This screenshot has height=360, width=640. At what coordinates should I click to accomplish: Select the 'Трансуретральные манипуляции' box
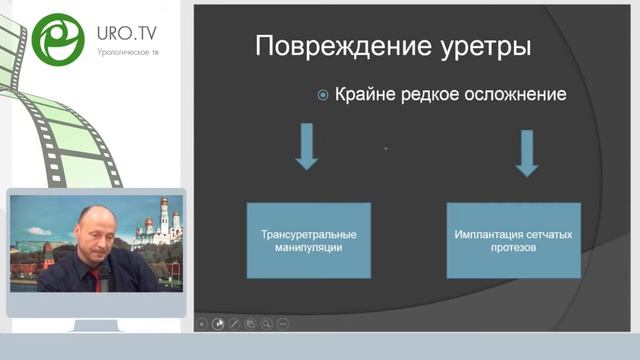[309, 240]
